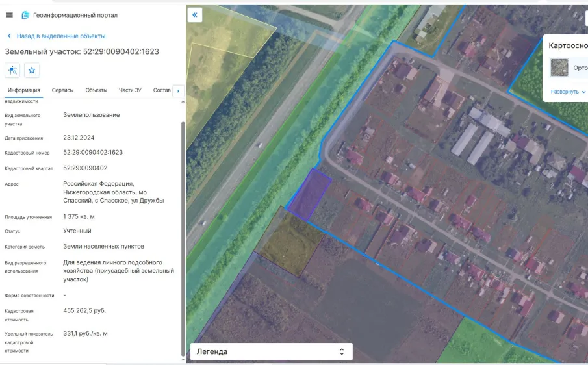
Task: Select the Орто basemap thumbnail
Action: pyautogui.click(x=559, y=68)
